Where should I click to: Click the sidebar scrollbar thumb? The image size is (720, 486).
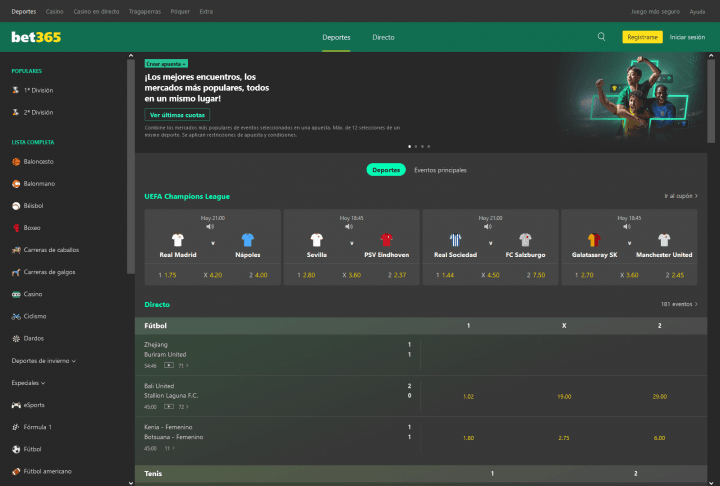click(x=131, y=166)
